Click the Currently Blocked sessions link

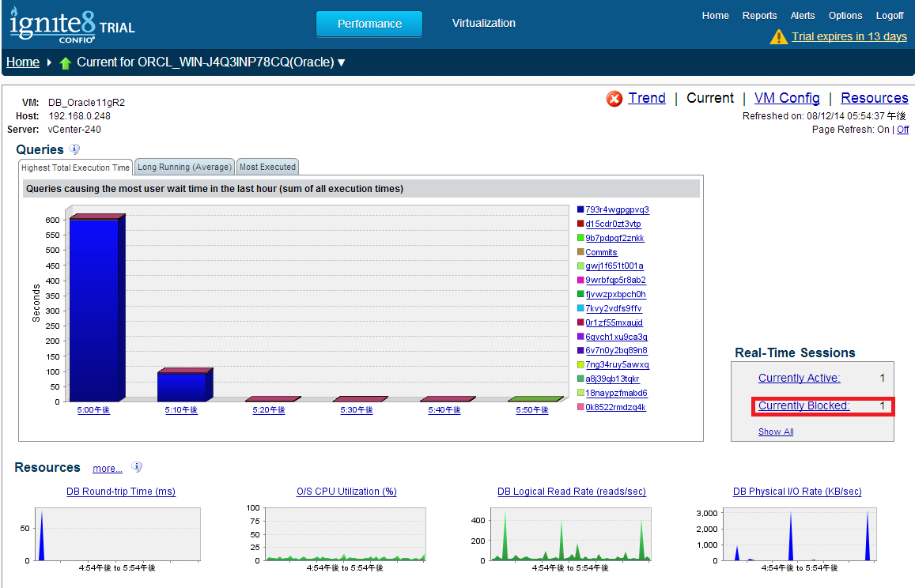click(803, 405)
